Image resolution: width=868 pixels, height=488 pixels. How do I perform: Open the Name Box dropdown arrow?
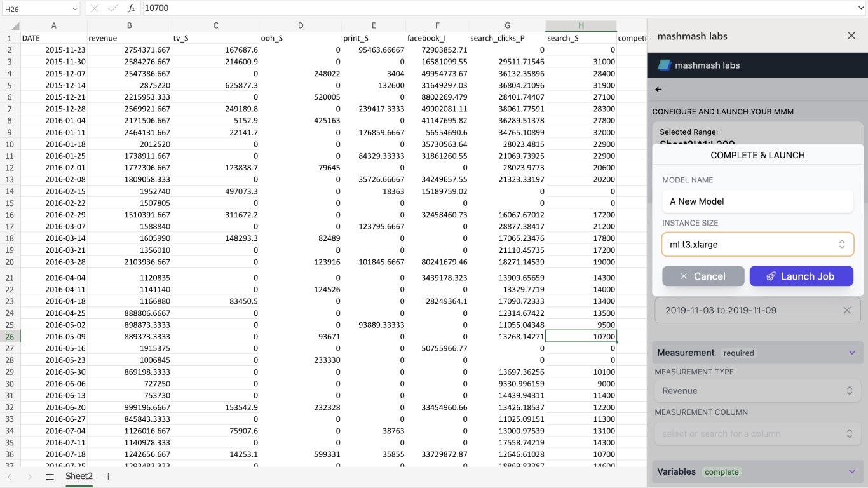point(74,8)
